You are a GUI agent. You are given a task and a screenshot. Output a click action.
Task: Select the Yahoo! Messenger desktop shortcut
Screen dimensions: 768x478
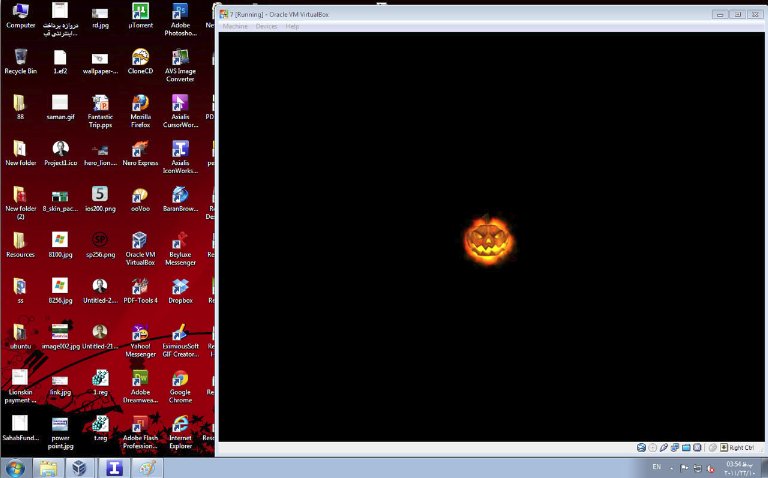141,340
